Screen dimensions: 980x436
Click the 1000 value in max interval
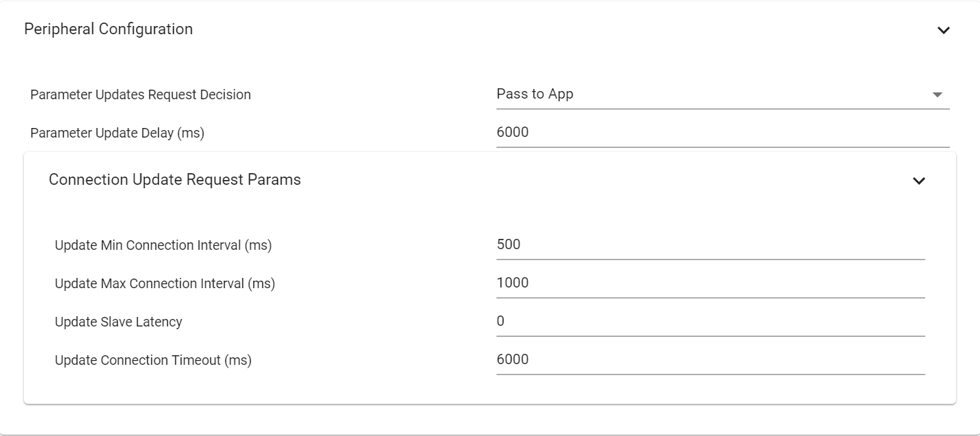(x=512, y=283)
